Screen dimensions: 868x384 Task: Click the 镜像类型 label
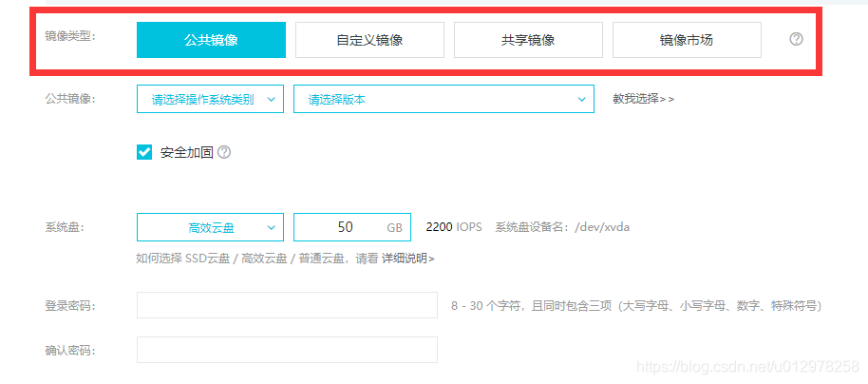70,36
